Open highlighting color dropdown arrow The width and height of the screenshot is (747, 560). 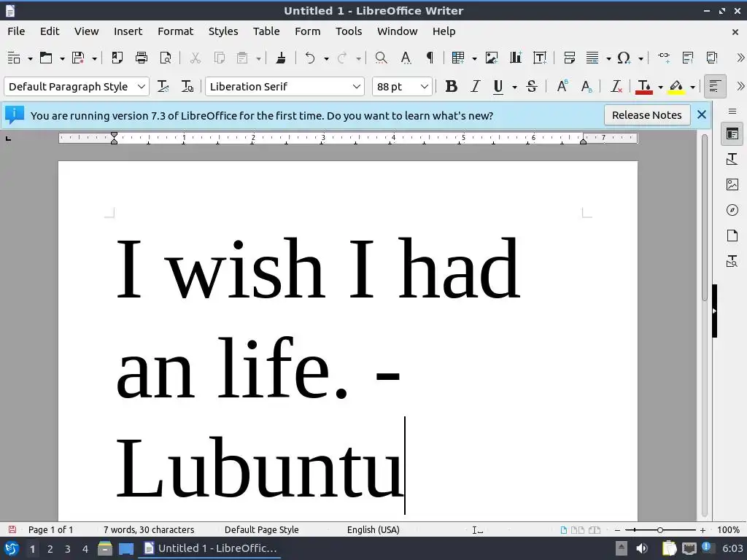(x=692, y=87)
